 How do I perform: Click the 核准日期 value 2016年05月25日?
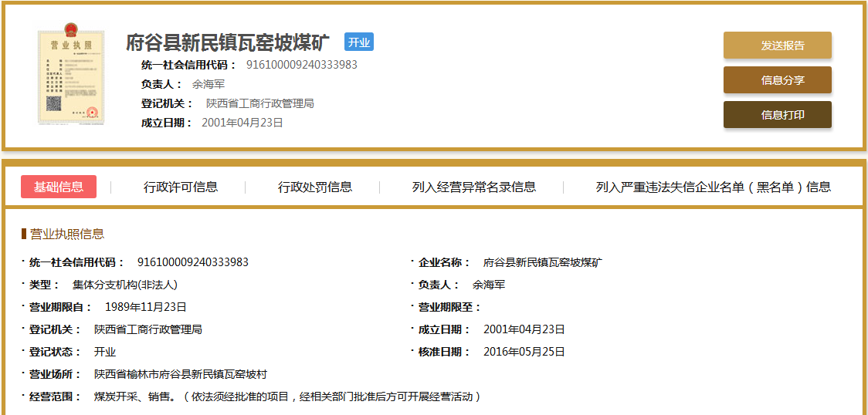tap(524, 352)
